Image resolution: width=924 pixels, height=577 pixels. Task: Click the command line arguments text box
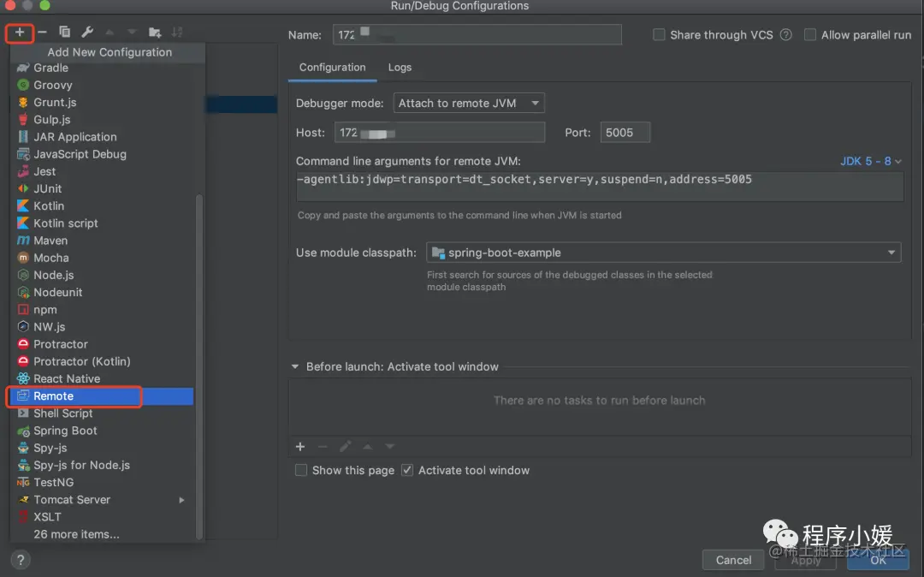tap(599, 186)
